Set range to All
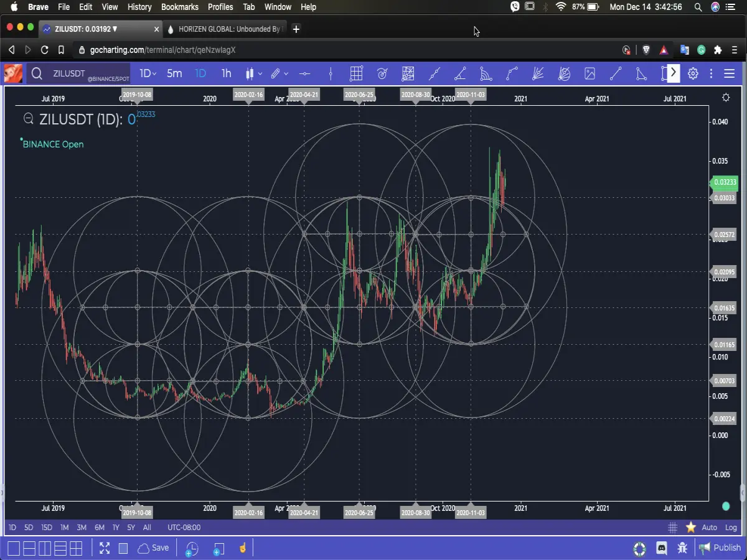This screenshot has width=747, height=560. click(147, 527)
